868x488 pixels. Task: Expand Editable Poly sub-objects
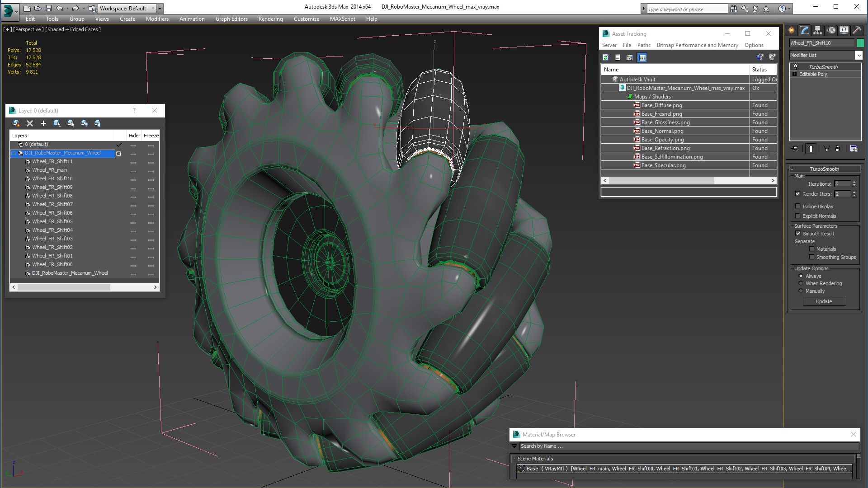point(795,74)
